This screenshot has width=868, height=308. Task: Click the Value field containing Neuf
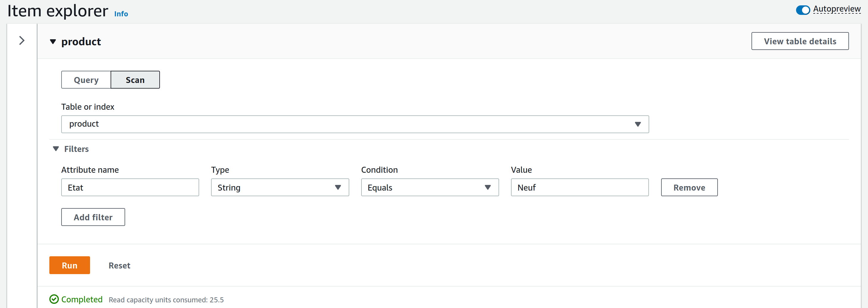coord(579,187)
